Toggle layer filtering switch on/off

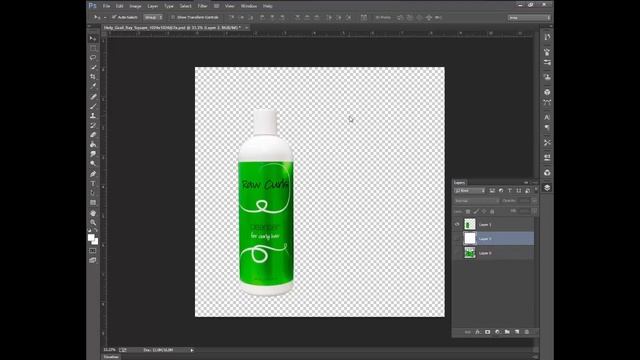(536, 190)
